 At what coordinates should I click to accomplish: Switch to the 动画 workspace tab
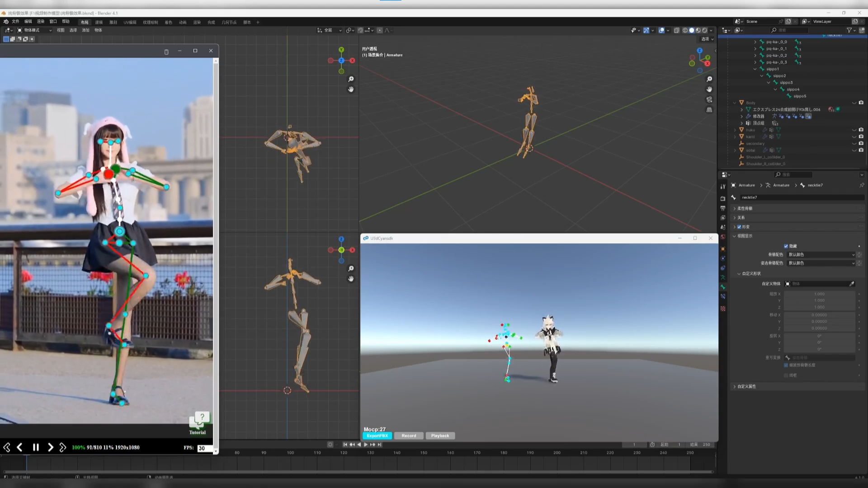[x=183, y=22]
